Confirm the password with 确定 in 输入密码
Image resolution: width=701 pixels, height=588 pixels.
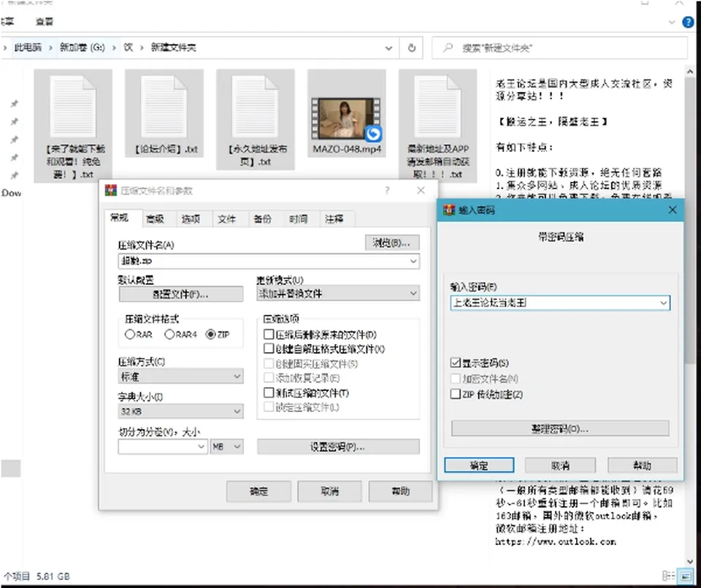(x=479, y=465)
